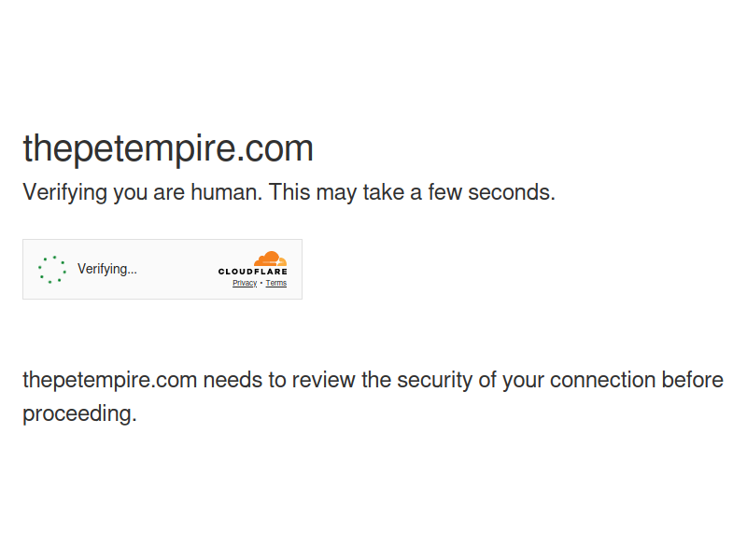The height and width of the screenshot is (560, 747).
Task: Click the first word "Verifying" in the subheading
Action: click(64, 193)
